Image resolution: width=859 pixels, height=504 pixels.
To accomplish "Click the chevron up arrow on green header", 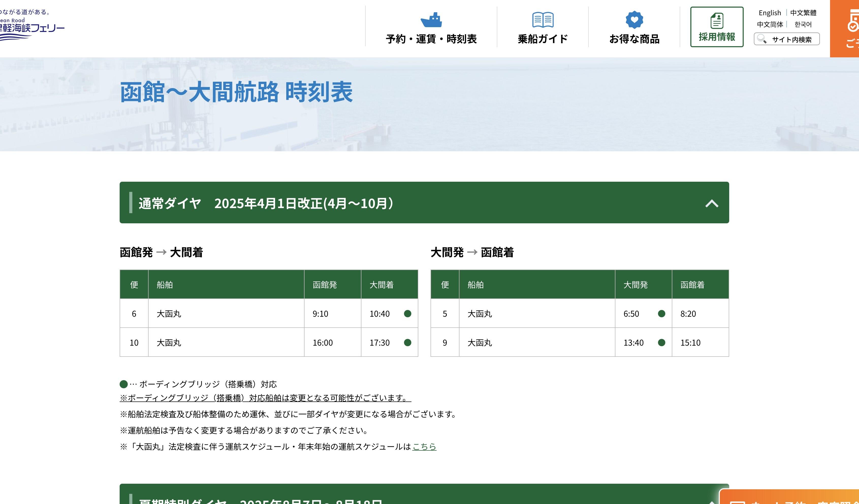I will [x=712, y=204].
